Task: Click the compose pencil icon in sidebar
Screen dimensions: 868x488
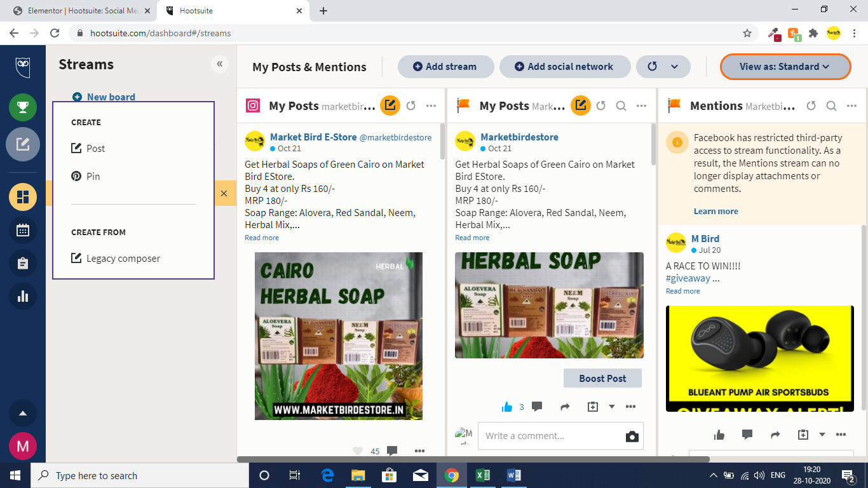Action: 23,144
